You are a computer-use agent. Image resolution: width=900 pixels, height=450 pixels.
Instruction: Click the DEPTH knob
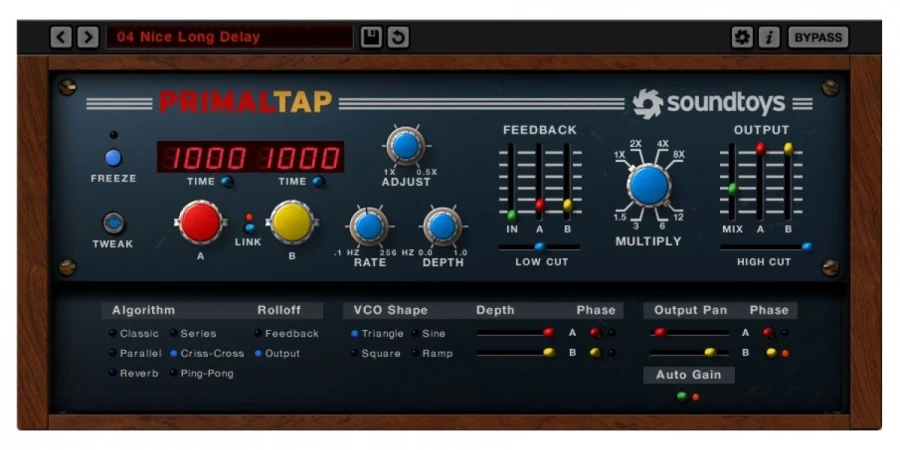click(443, 227)
